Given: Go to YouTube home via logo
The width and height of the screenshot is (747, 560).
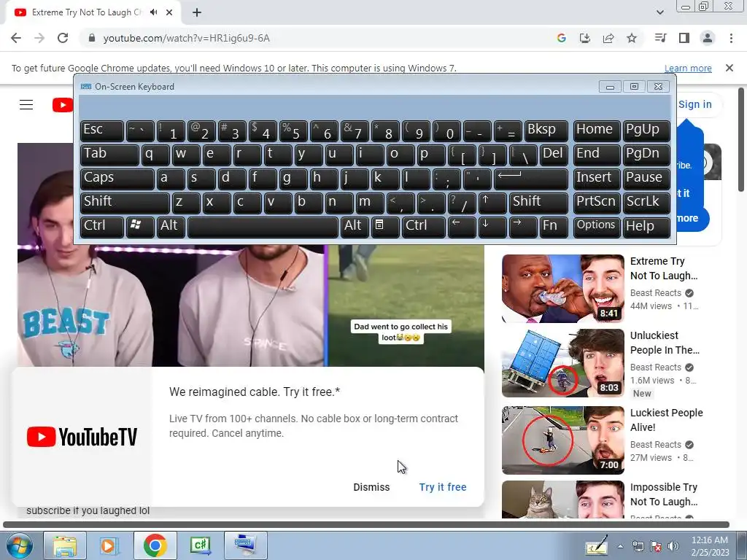Looking at the screenshot, I should click(x=63, y=105).
